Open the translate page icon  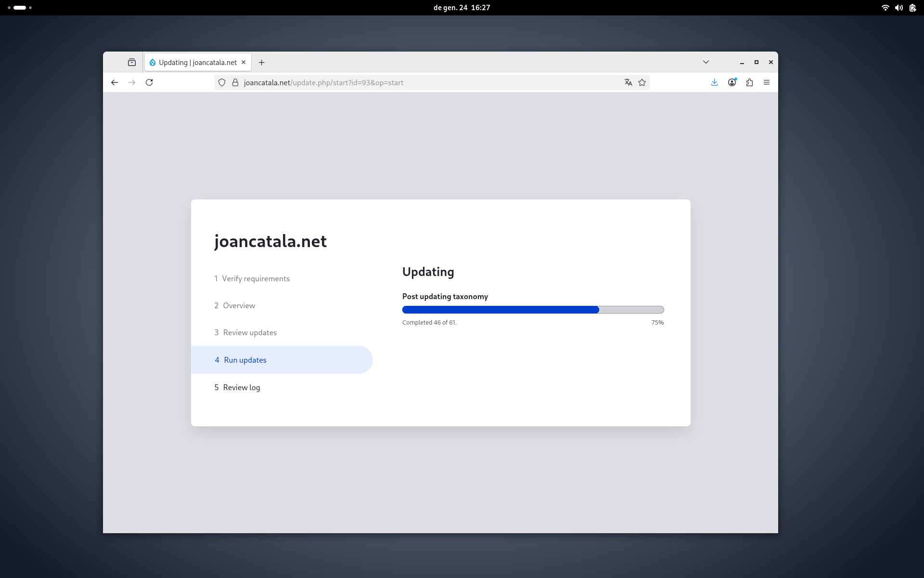pos(628,82)
